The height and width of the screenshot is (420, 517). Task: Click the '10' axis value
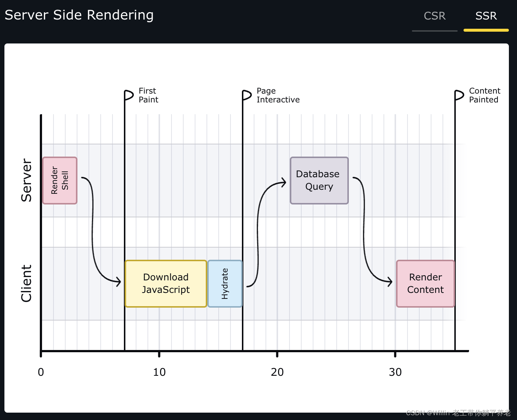[159, 372]
